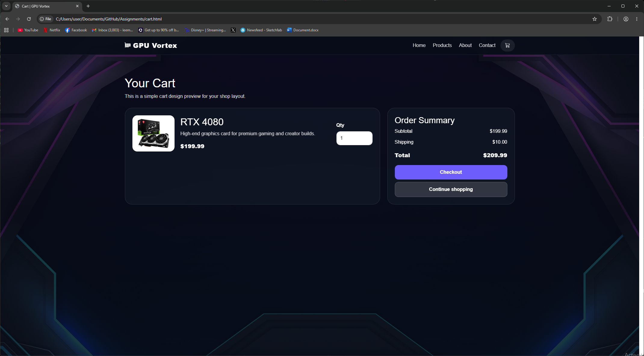Click the Order Summary heading
The width and height of the screenshot is (644, 356).
[425, 120]
